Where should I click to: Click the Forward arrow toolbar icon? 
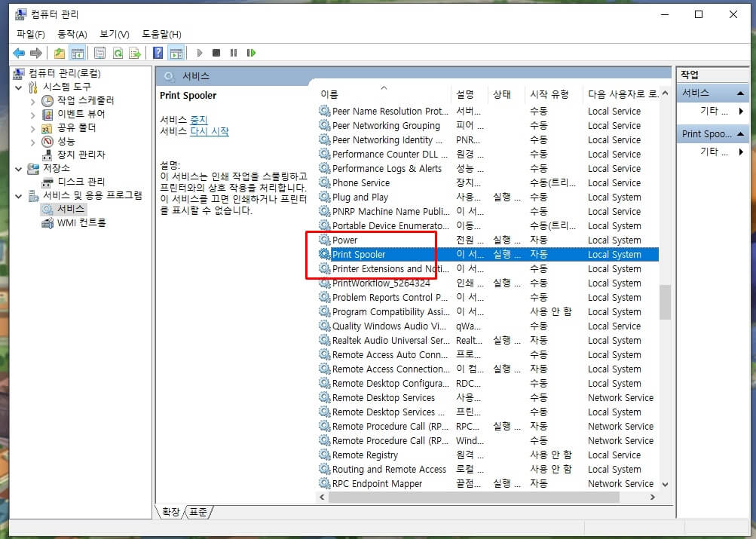pyautogui.click(x=36, y=53)
